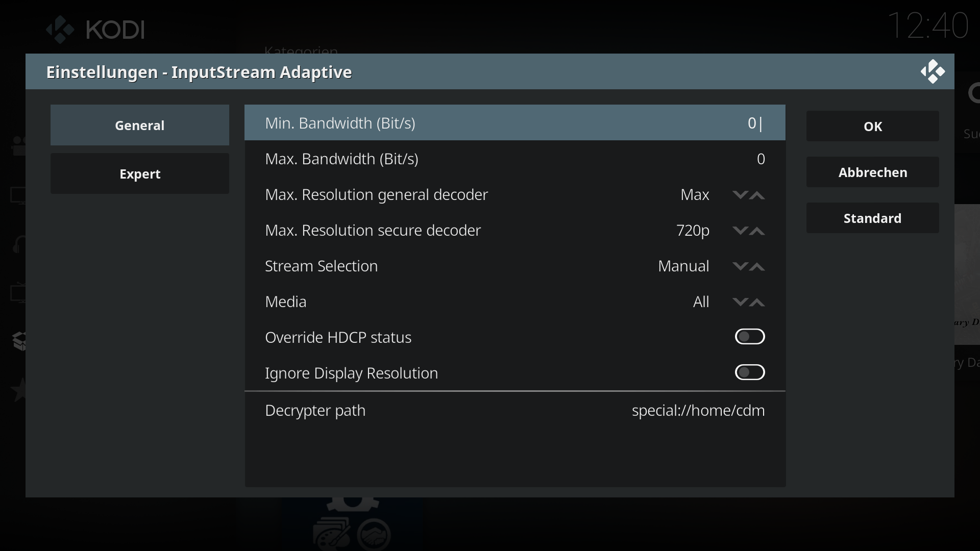Viewport: 980px width, 551px height.
Task: Open Max. Resolution secure decoder setting
Action: [x=515, y=230]
